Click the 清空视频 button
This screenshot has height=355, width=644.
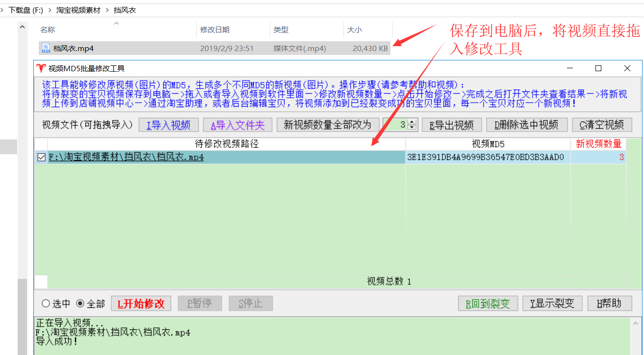click(x=602, y=125)
